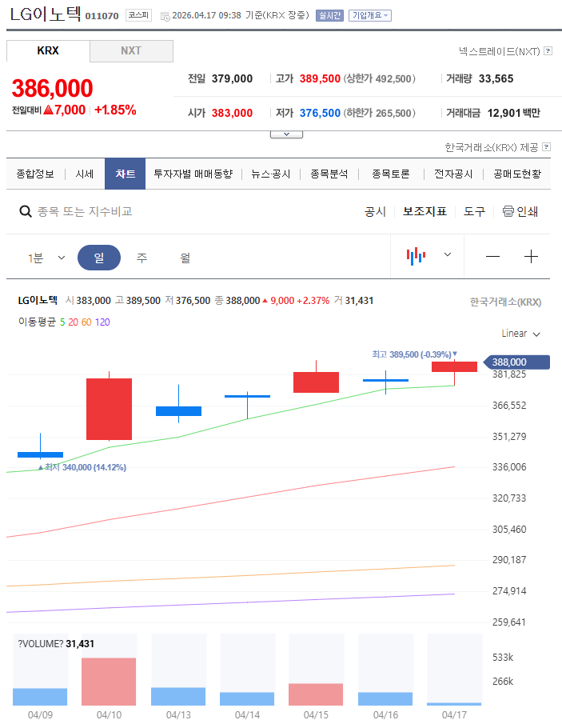Click the 넥스트레이드(NXT) link
The width and height of the screenshot is (562, 728).
tap(500, 51)
